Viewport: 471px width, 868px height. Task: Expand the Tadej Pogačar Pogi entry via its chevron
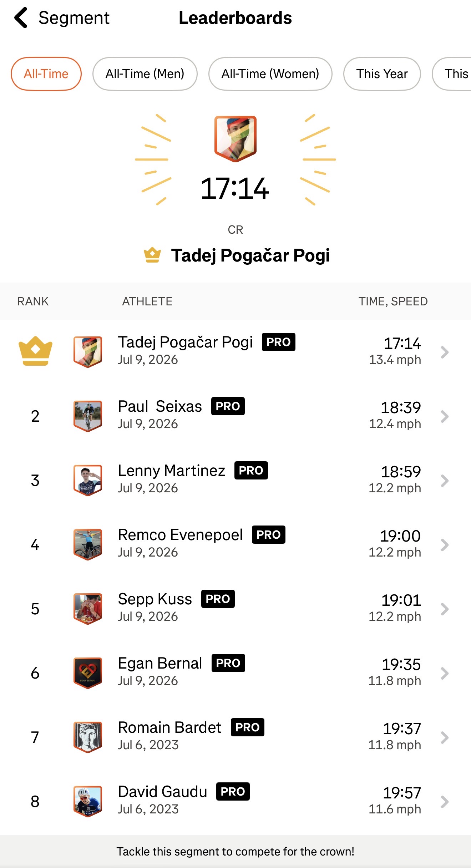click(445, 352)
